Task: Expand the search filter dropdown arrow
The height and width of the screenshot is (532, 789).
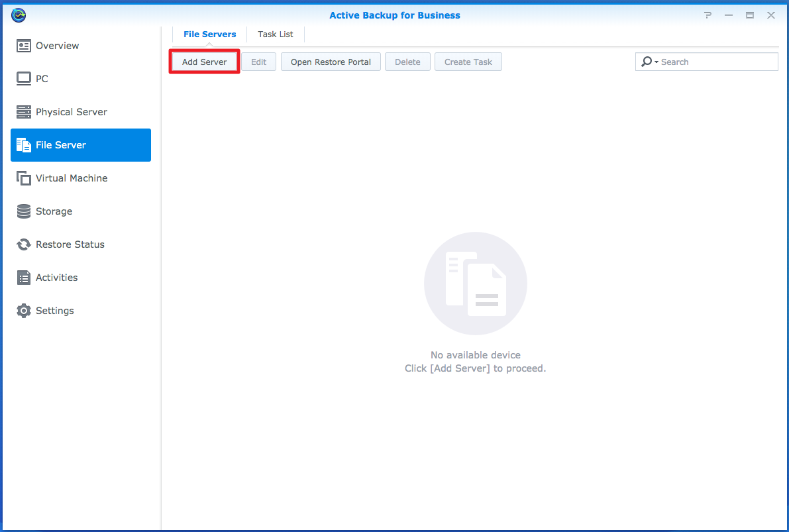Action: 656,62
